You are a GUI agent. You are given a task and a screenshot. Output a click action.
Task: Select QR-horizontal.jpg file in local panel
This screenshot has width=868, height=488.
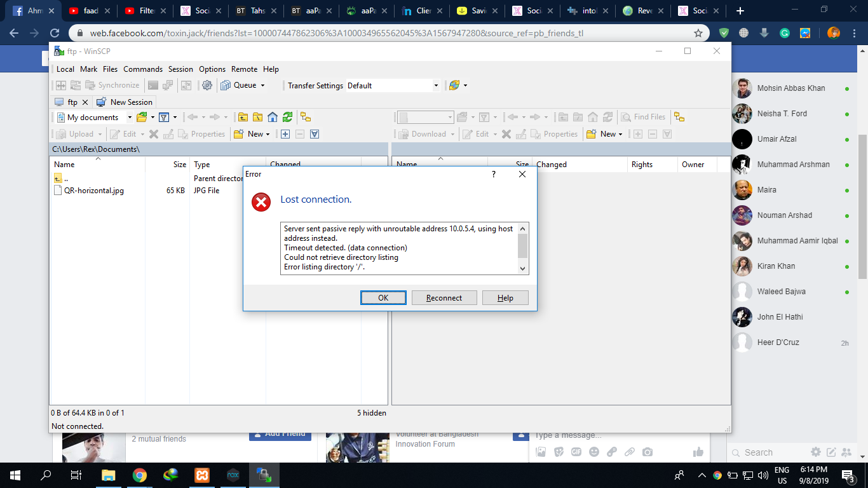[94, 191]
